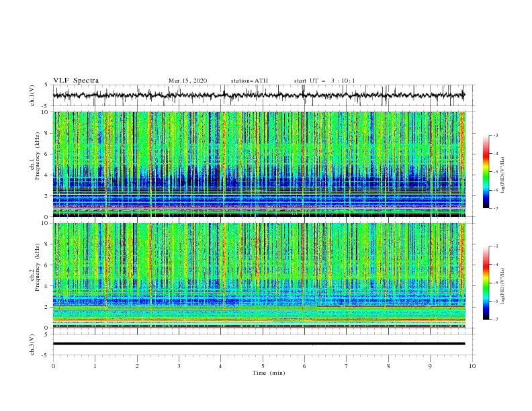Click the "station=ATH" label
532x411 pixels.
coord(249,81)
